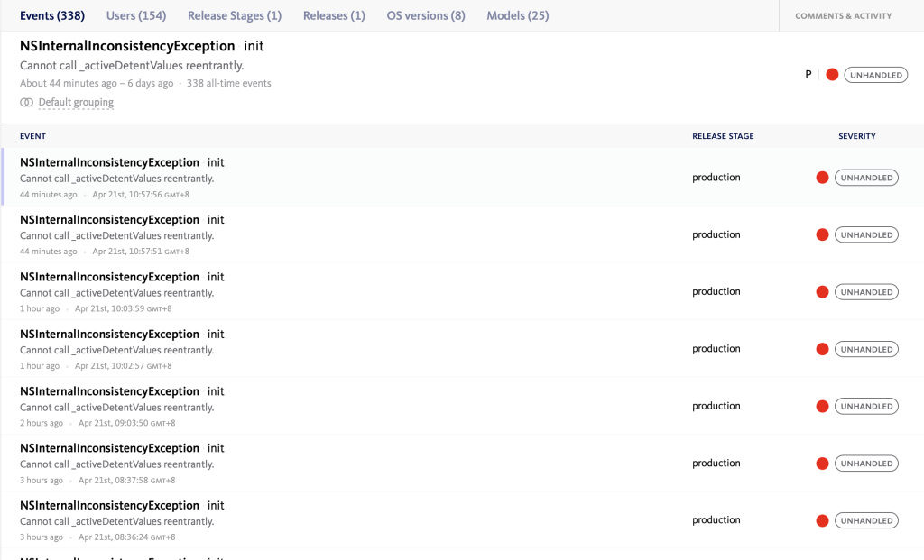Viewport: 924px width, 560px height.
Task: Click the UNHANDLED badge in error header
Action: [876, 75]
